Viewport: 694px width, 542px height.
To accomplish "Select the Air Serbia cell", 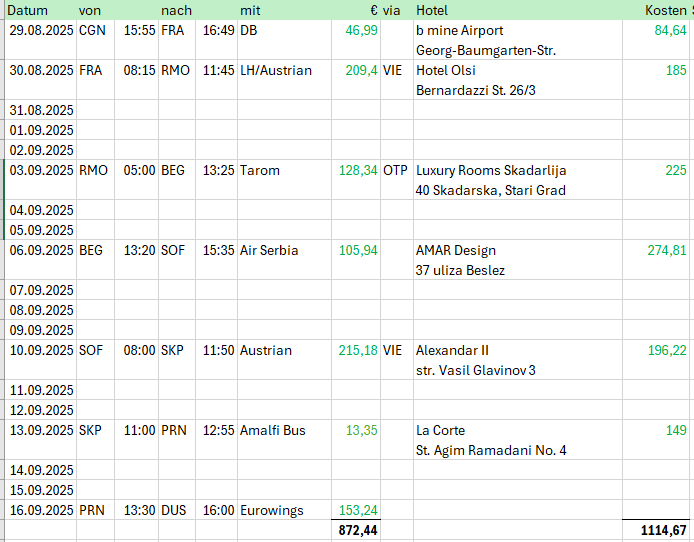I will (x=284, y=260).
